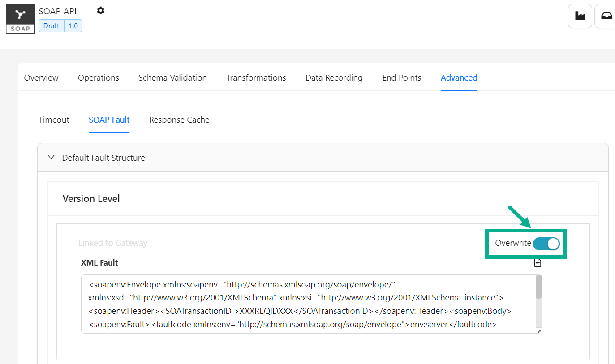Click the XML Fault text area scrollbar
The height and width of the screenshot is (364, 615).
[538, 287]
